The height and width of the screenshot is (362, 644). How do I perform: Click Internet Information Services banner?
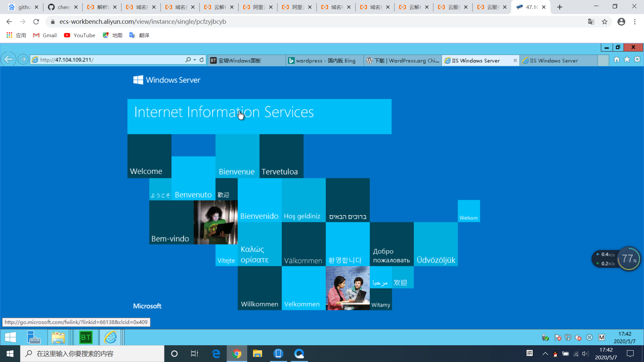(x=259, y=116)
